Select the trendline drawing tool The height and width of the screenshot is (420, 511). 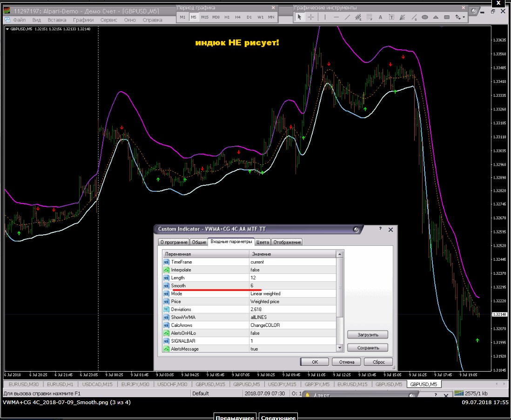(347, 17)
